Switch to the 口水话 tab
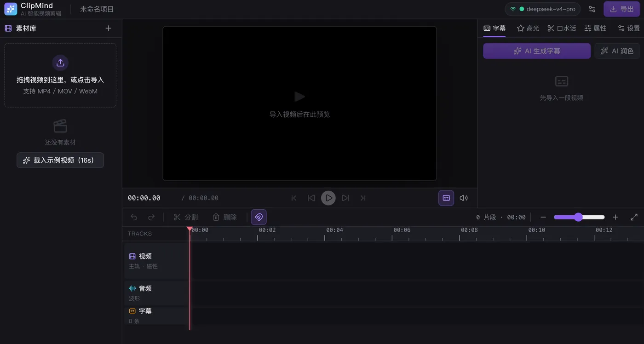Screen dimensions: 644x344 (562, 28)
